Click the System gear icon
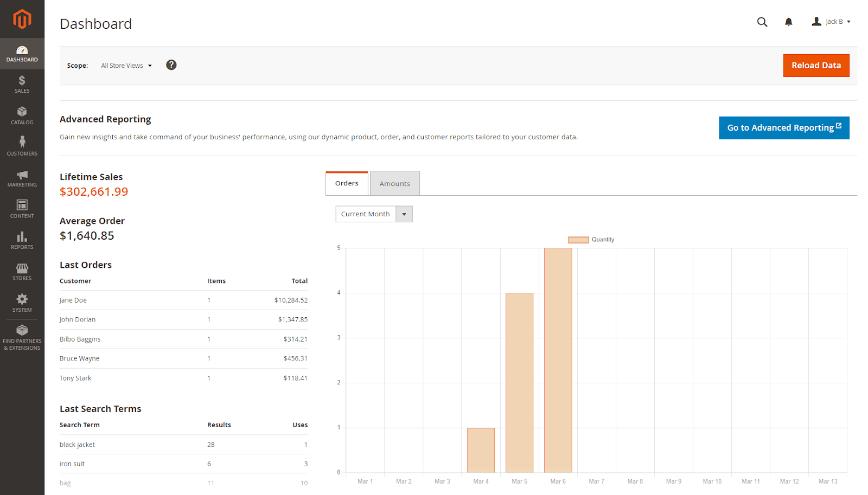This screenshot has width=868, height=495. pos(22,301)
